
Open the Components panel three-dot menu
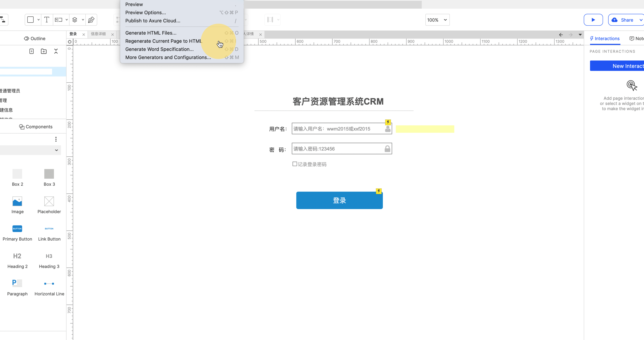56,139
